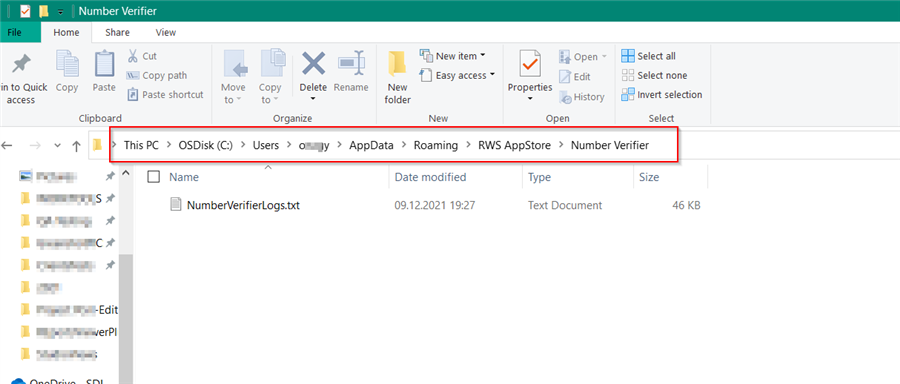Create a folder via New folder icon

pos(397,63)
